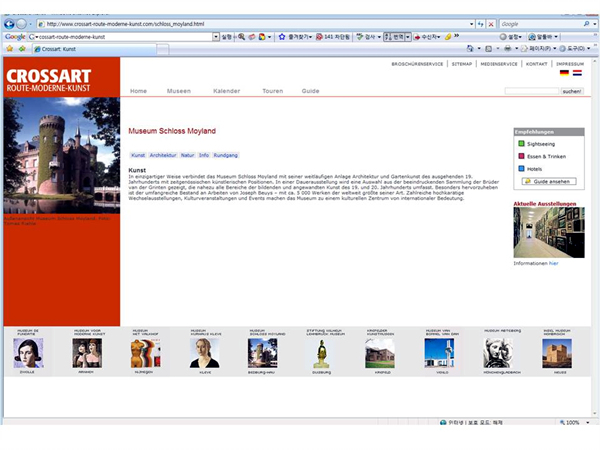This screenshot has height=450, width=600.
Task: Open the Page menu in the command bar
Action: tap(539, 49)
